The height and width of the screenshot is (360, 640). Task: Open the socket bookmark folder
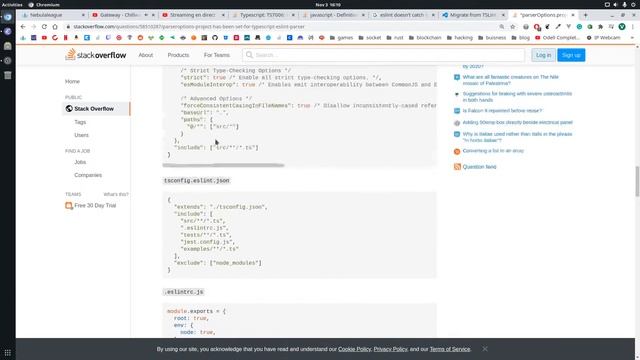[369, 38]
